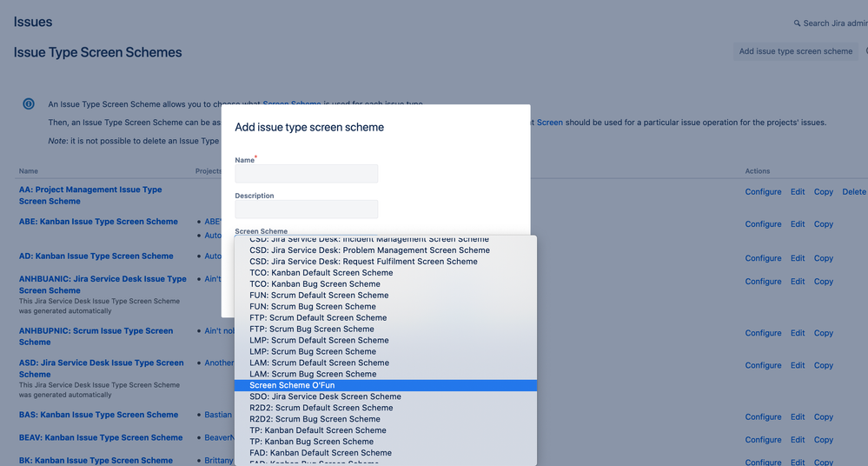The height and width of the screenshot is (466, 868).
Task: Click Configure for ASD: Jira Service Desk row
Action: pos(763,365)
